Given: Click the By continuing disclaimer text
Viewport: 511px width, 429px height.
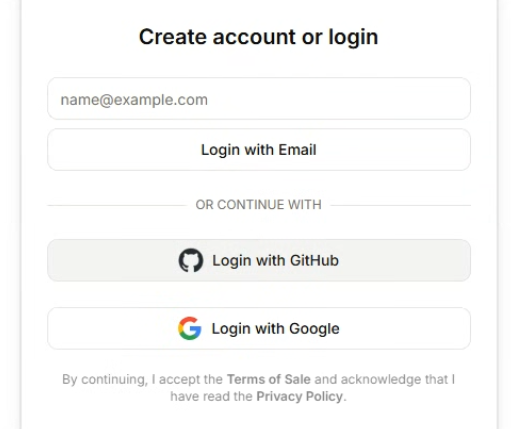Looking at the screenshot, I should coord(259,388).
